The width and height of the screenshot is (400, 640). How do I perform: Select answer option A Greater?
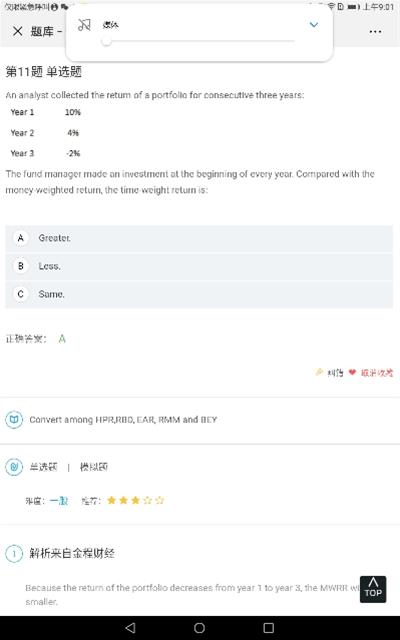click(199, 238)
